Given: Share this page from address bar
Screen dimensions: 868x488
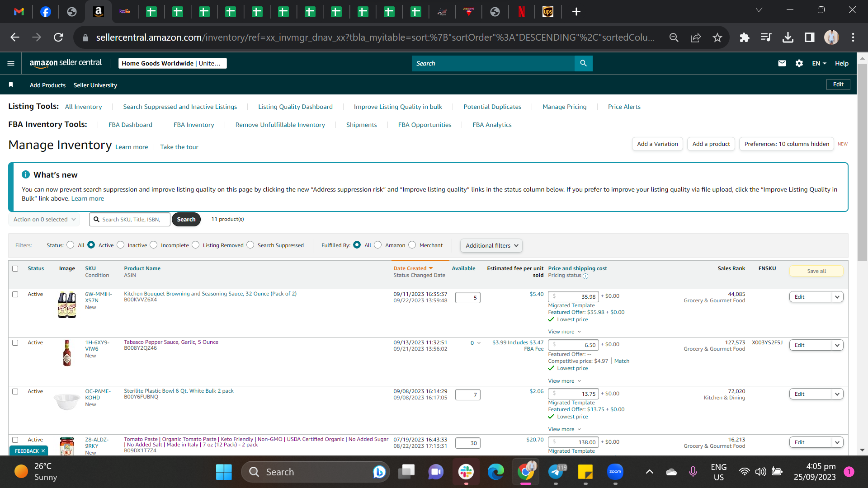Looking at the screenshot, I should [x=696, y=38].
